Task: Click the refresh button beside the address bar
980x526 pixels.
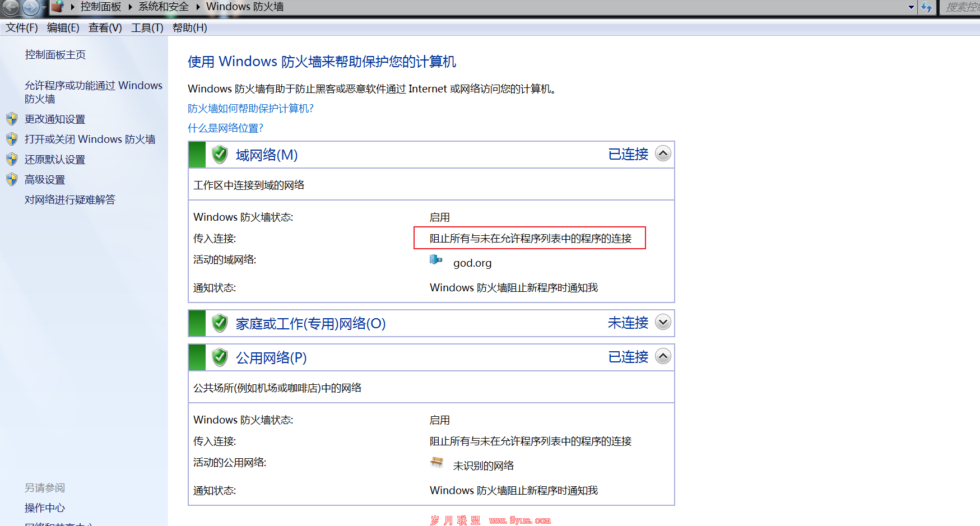Action: [927, 7]
